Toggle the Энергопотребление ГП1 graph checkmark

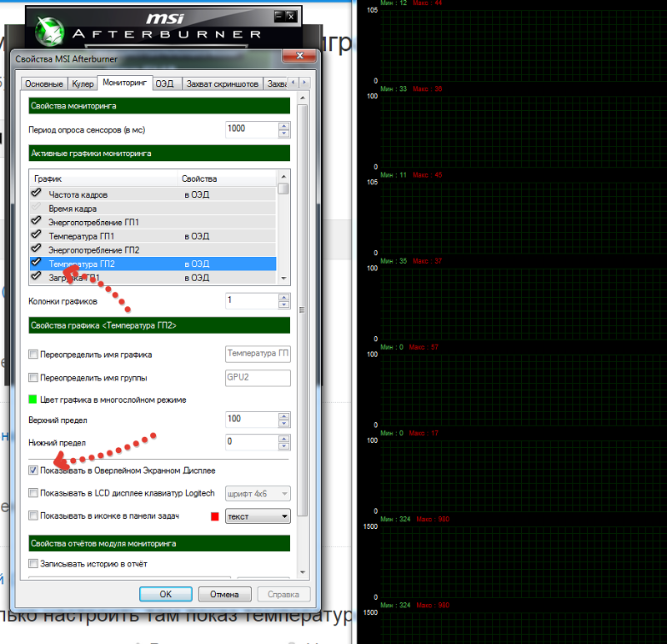pos(36,221)
